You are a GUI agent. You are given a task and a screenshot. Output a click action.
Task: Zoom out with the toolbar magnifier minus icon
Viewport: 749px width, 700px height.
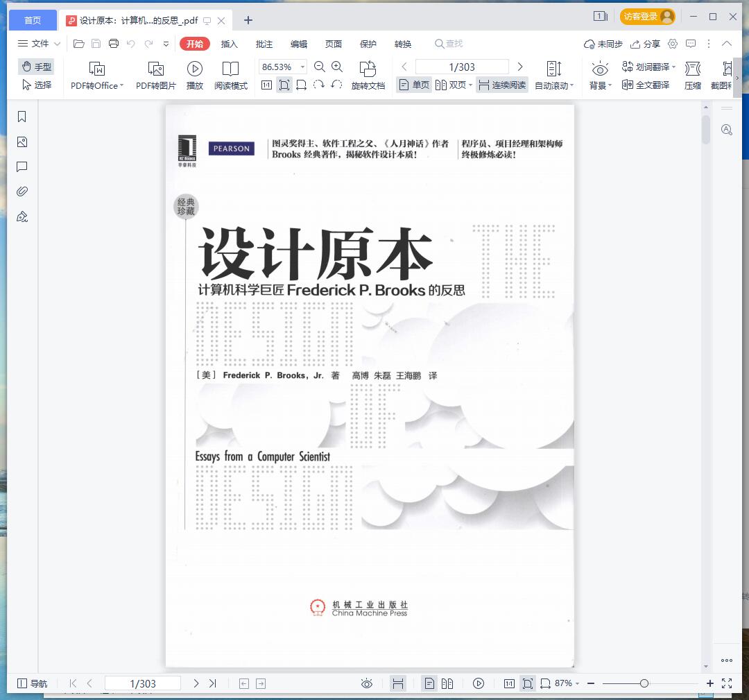click(320, 67)
